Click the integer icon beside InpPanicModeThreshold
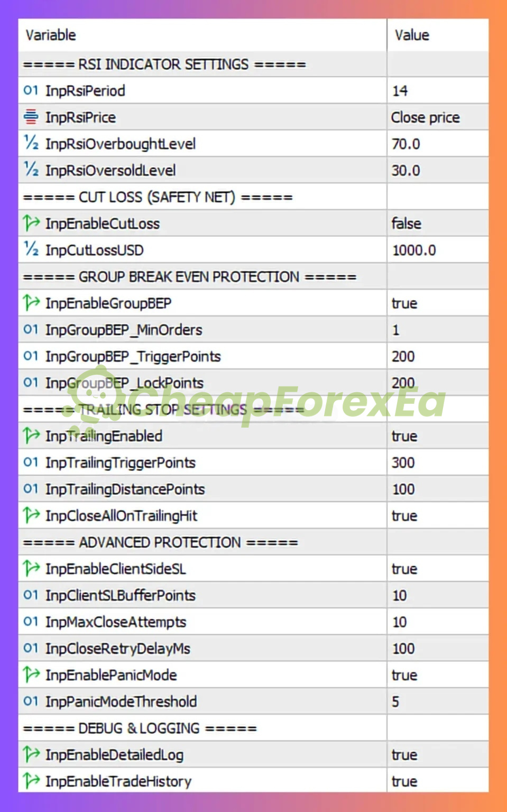 (x=31, y=701)
